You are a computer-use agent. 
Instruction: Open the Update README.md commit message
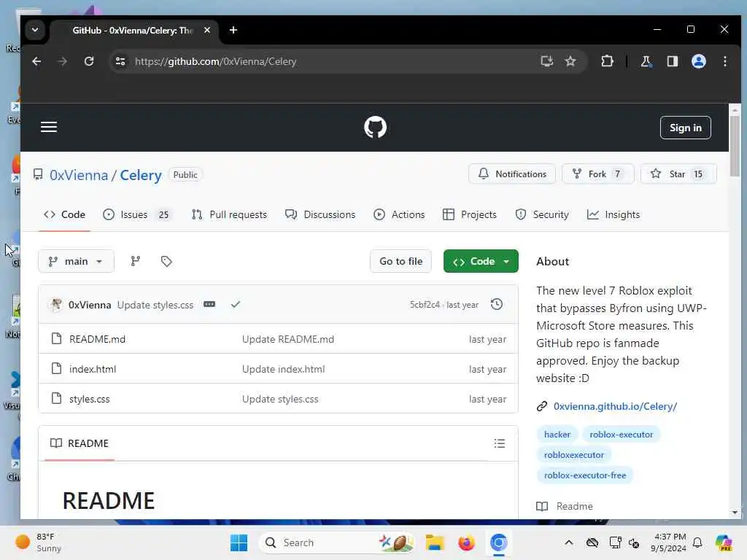287,339
